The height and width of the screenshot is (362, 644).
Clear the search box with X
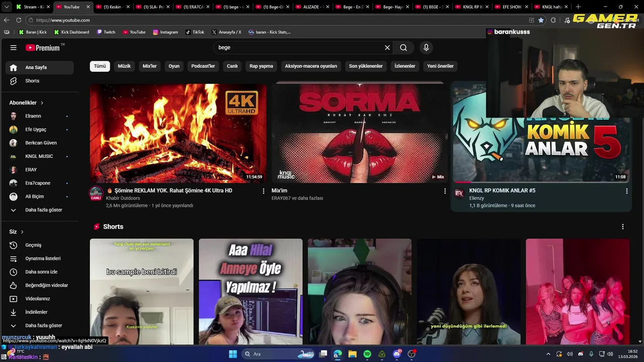387,47
